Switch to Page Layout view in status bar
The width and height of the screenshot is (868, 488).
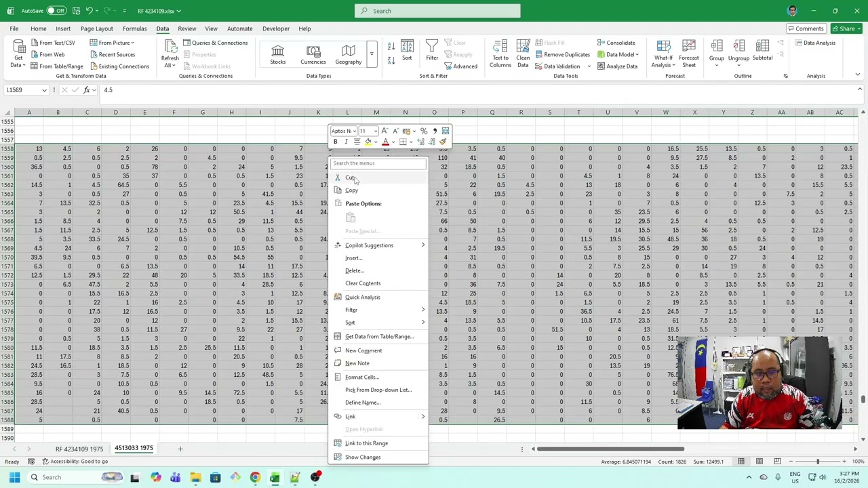click(759, 462)
